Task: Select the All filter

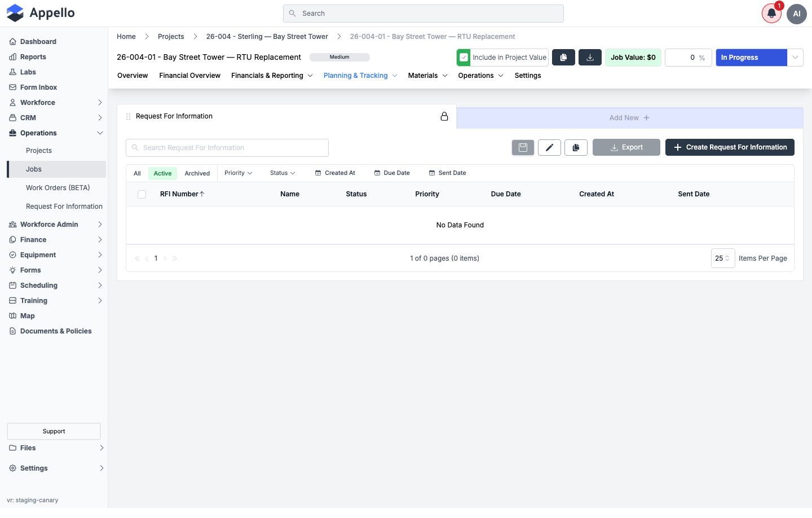Action: coord(137,173)
